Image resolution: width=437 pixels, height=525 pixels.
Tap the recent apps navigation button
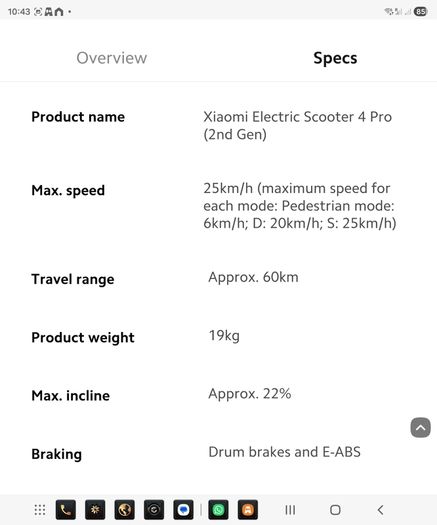290,510
